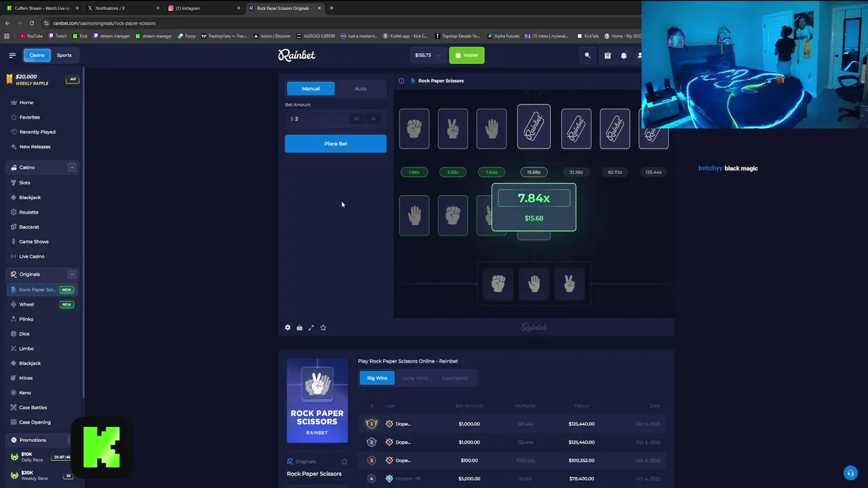
Task: Double the bet with 2x button
Action: [x=373, y=119]
